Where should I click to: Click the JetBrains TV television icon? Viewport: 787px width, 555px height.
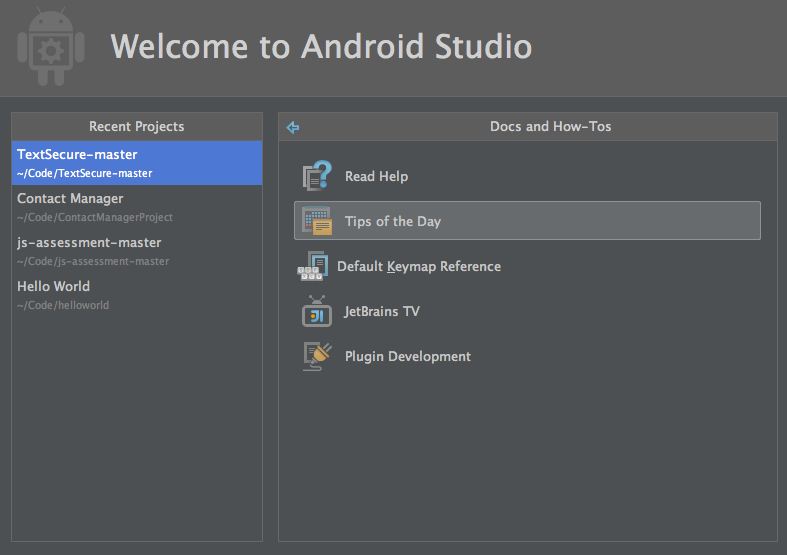pos(317,311)
